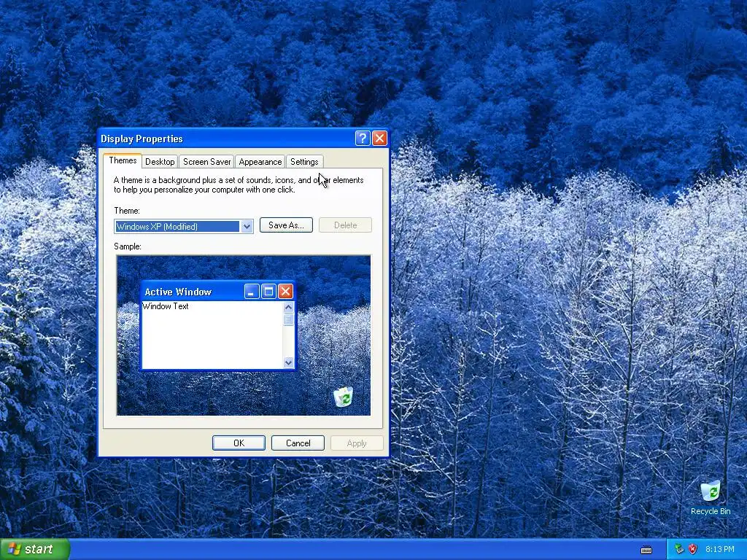Click the Safely Remove Hardware tray icon
Viewport: 747px width, 560px height.
pos(679,549)
